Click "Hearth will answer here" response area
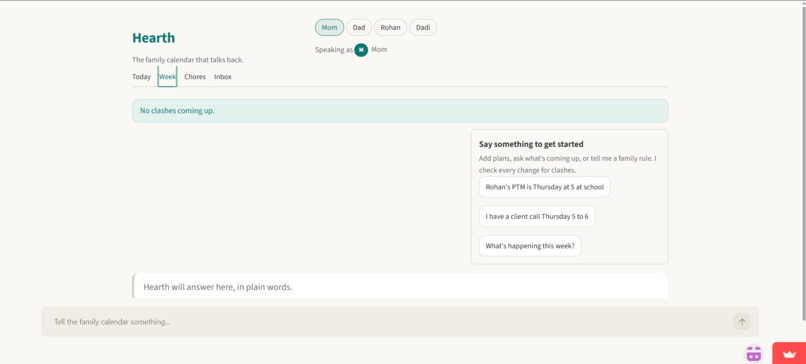 400,286
